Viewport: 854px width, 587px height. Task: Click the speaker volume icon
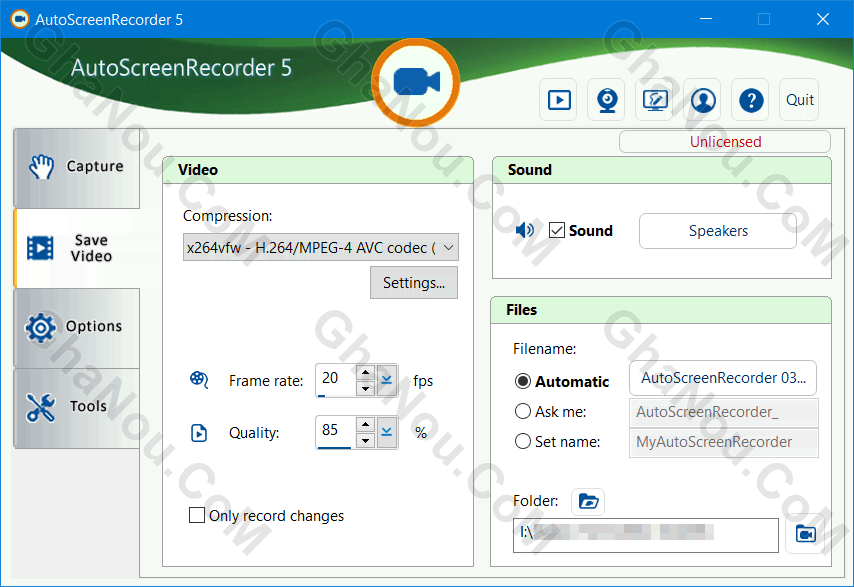(x=525, y=230)
